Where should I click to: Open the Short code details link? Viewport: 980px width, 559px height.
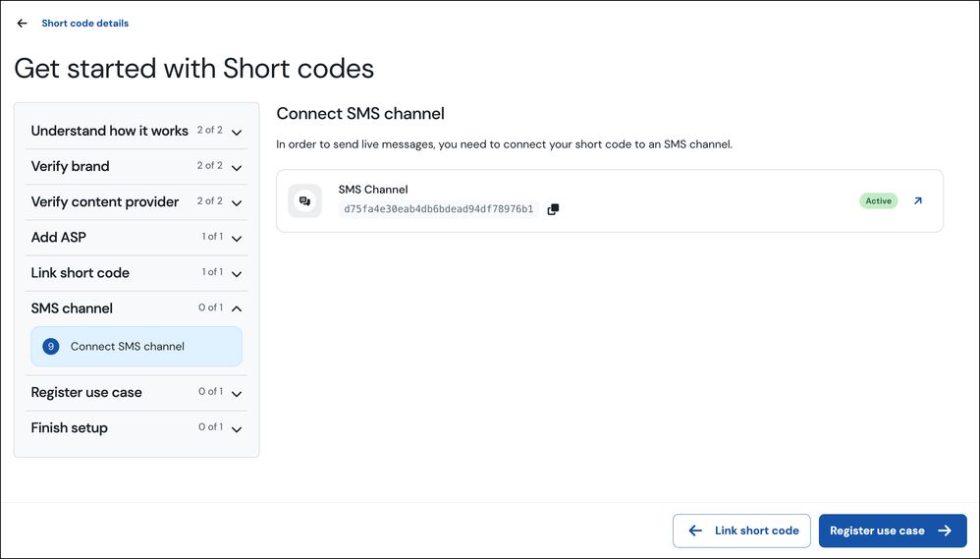[x=85, y=24]
